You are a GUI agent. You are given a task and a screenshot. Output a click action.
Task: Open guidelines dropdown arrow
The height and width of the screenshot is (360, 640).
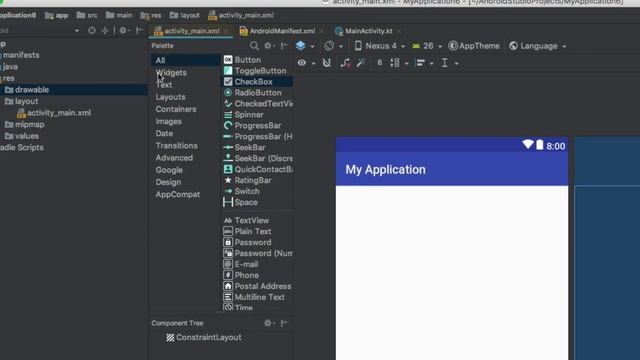(456, 64)
